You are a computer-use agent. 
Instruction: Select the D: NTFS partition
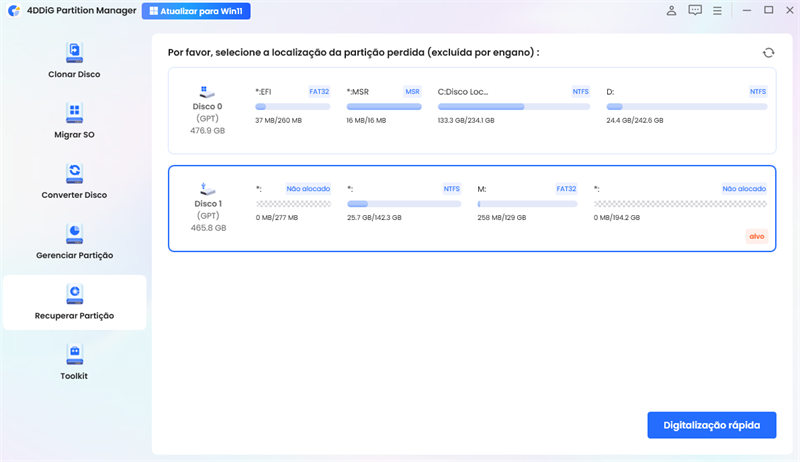(x=686, y=106)
